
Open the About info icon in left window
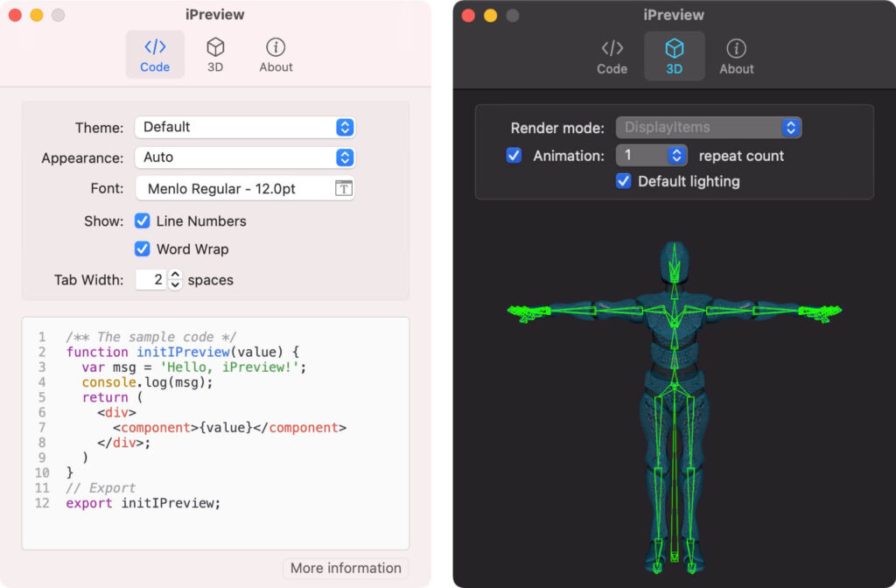coord(275,49)
